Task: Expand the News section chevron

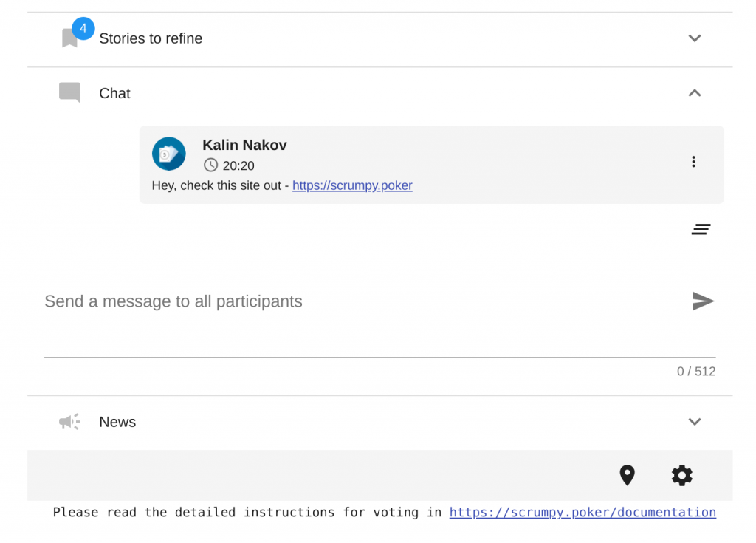Action: [x=694, y=422]
